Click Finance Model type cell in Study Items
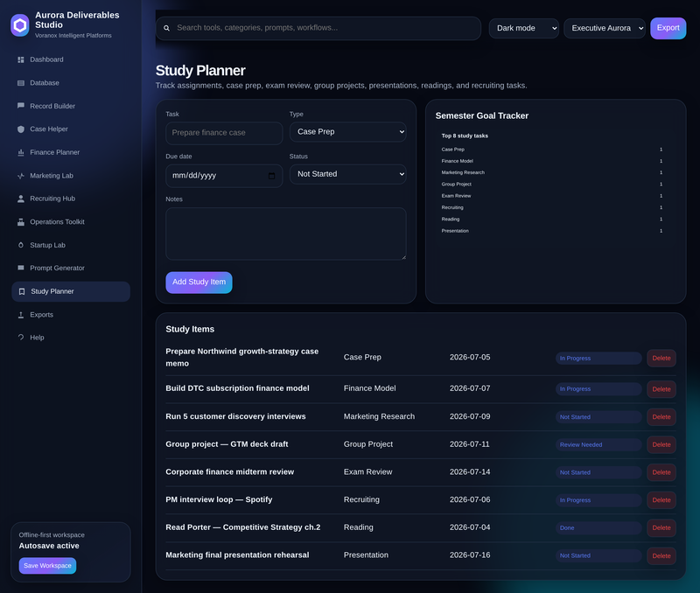This screenshot has width=700, height=593. pos(369,388)
